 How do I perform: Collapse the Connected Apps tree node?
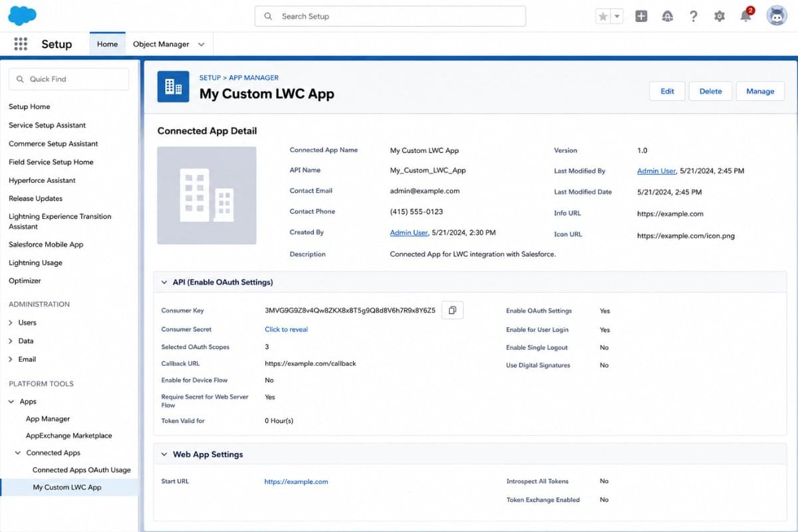(x=18, y=453)
